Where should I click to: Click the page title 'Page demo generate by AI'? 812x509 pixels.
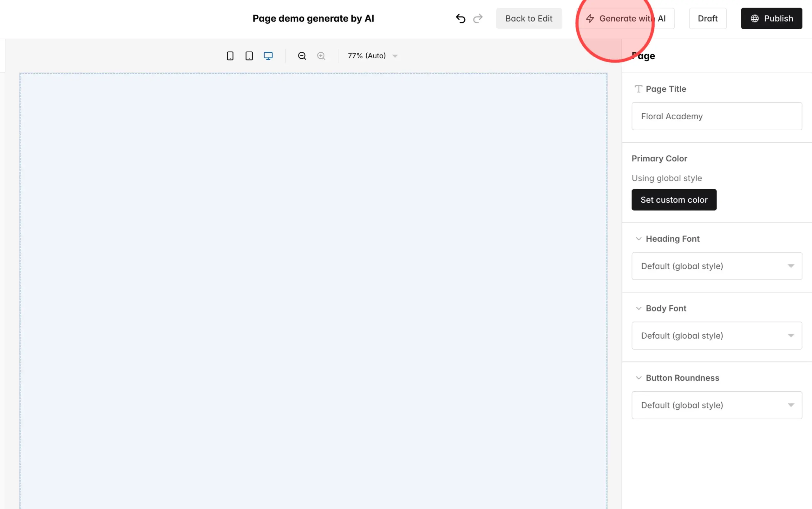[313, 18]
